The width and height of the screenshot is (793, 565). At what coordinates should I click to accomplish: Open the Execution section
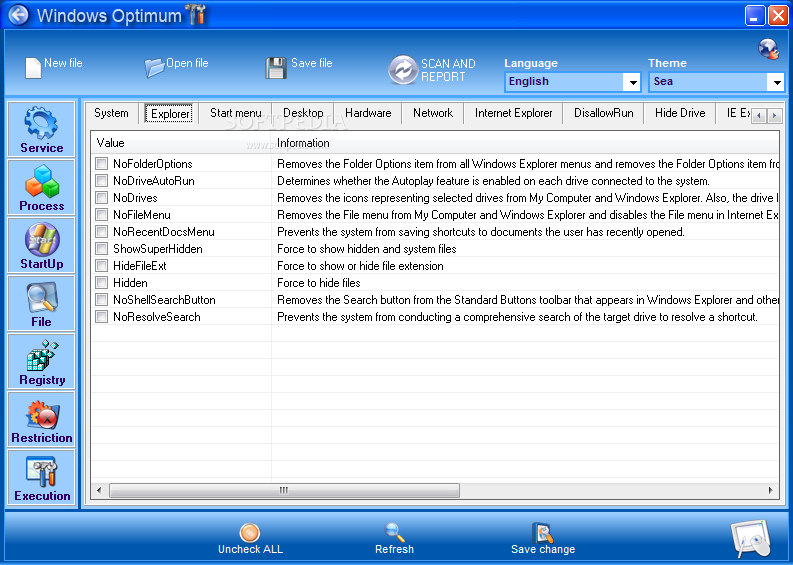click(x=41, y=477)
